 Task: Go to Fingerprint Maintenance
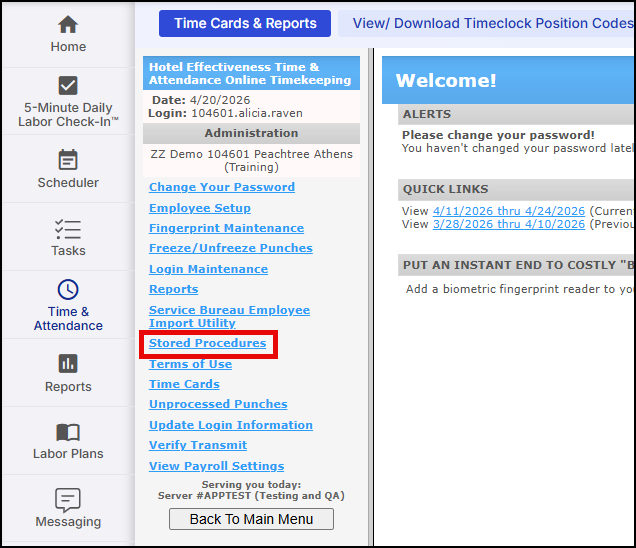pos(226,228)
